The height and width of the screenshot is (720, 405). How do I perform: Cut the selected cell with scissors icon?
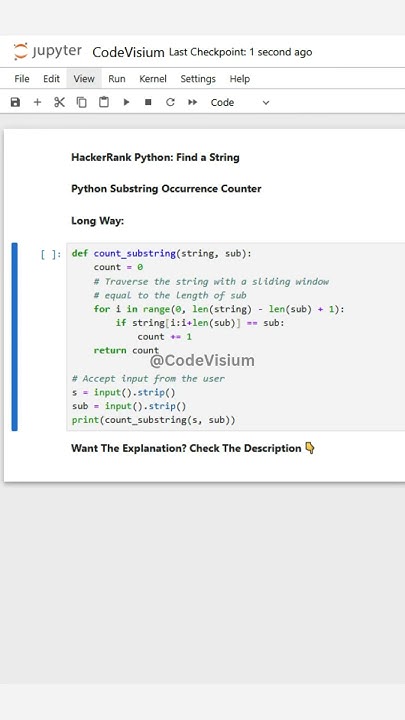(x=59, y=102)
